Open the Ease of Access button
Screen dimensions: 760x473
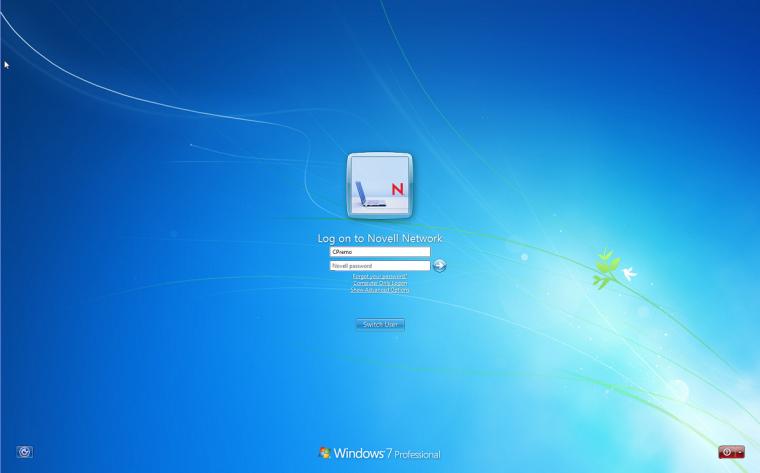(x=25, y=452)
